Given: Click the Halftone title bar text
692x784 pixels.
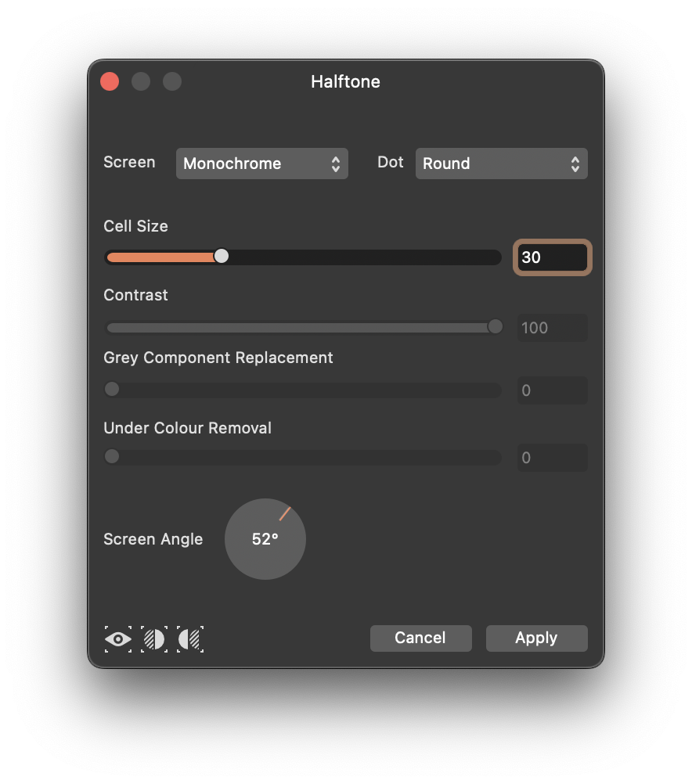Looking at the screenshot, I should pyautogui.click(x=345, y=81).
